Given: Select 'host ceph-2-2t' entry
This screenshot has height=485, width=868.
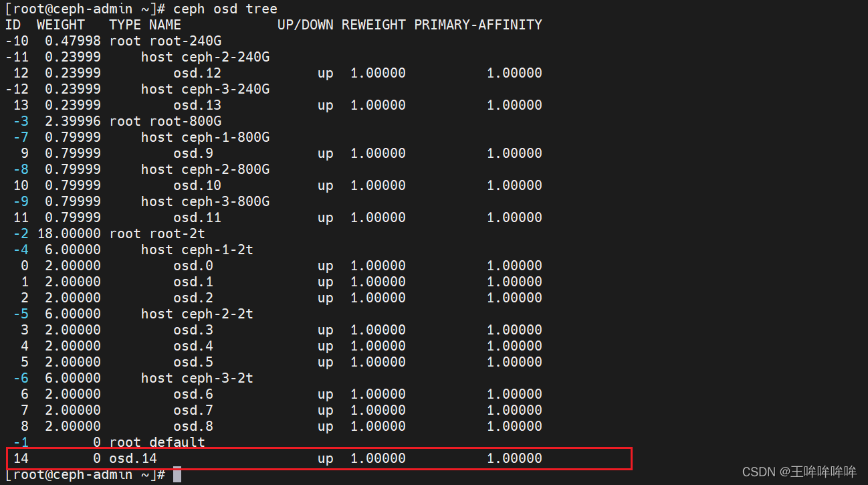Looking at the screenshot, I should (197, 314).
